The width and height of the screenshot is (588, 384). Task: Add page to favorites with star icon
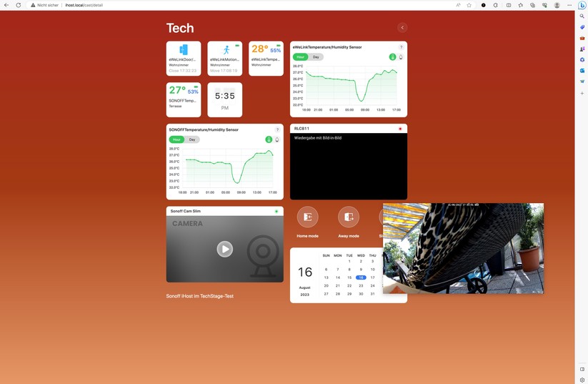[469, 5]
